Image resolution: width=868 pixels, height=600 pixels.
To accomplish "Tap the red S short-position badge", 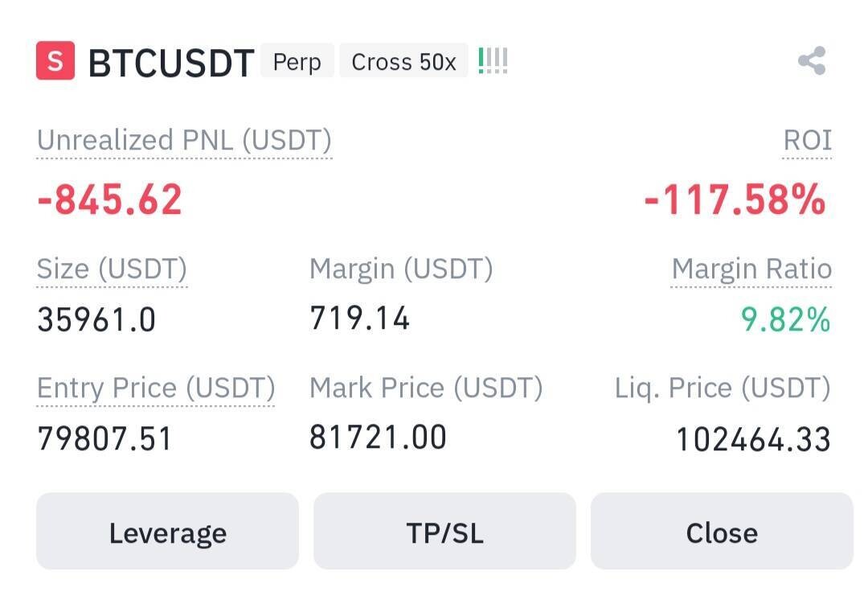I will (55, 61).
